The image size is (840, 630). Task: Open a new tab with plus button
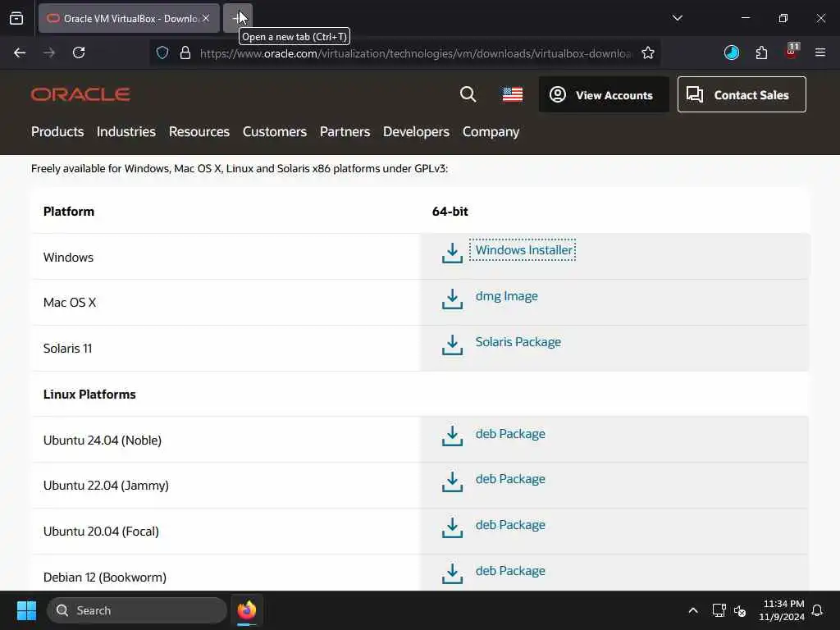pos(237,18)
